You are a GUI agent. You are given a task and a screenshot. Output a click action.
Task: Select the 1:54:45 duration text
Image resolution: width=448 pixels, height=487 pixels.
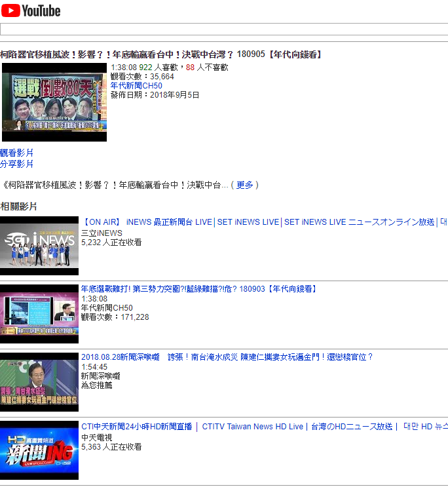tap(94, 367)
